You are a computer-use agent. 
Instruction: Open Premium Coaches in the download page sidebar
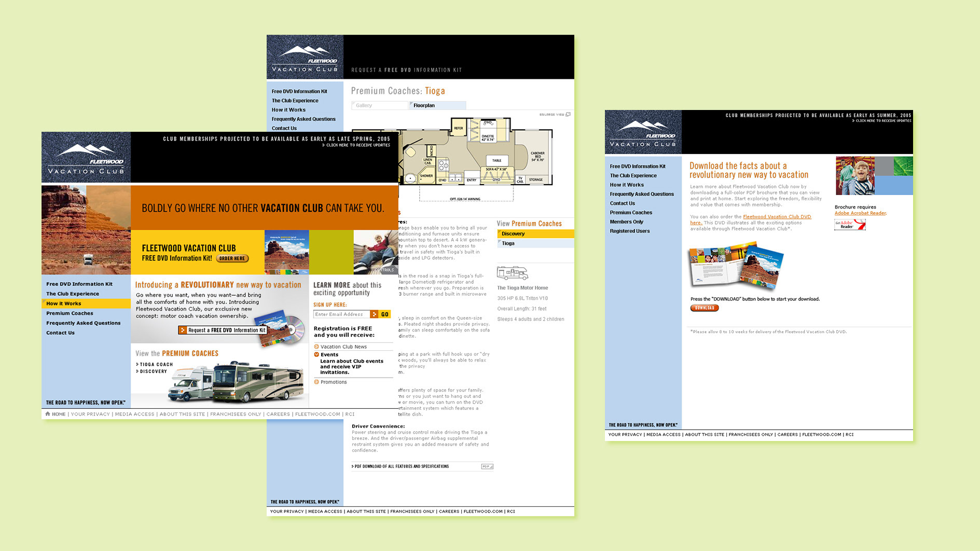(x=631, y=213)
